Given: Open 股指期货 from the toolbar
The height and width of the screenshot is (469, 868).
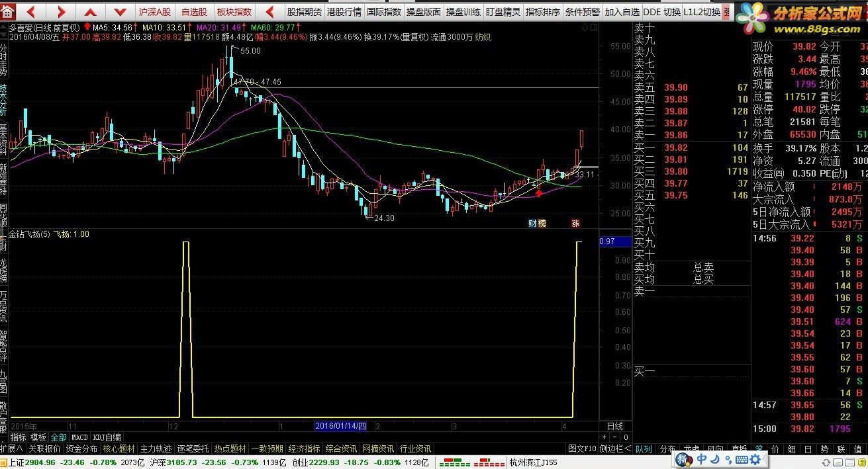Looking at the screenshot, I should tap(305, 12).
